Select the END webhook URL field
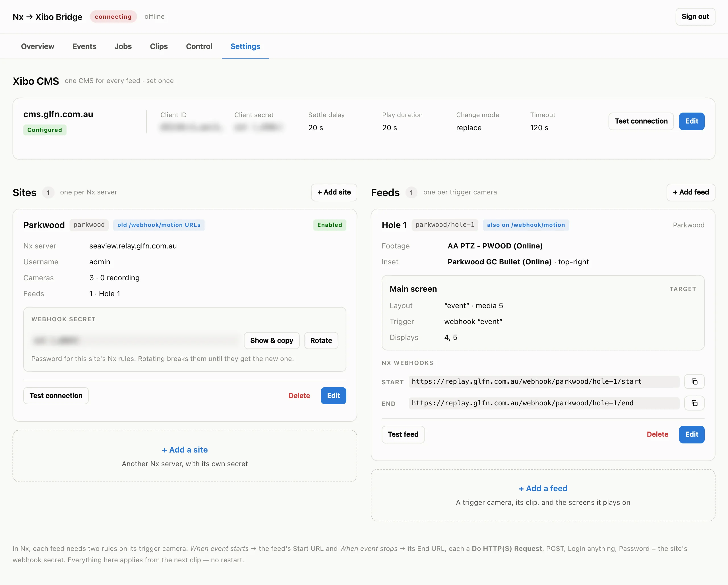The height and width of the screenshot is (585, 728). 544,403
